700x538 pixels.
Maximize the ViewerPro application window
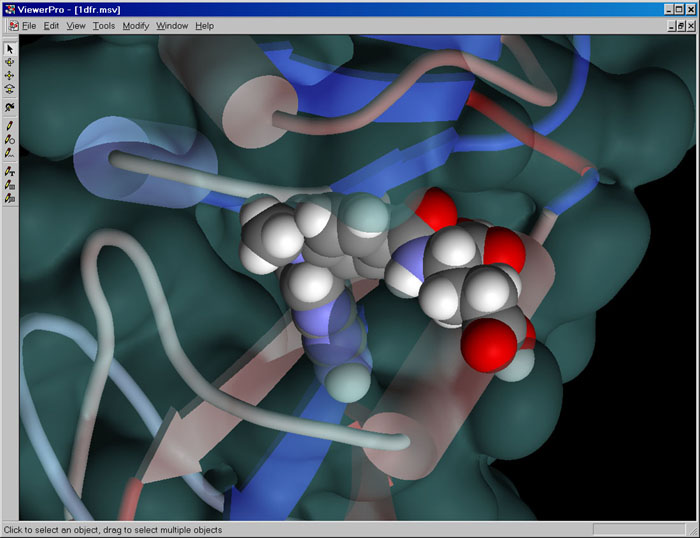pos(679,9)
